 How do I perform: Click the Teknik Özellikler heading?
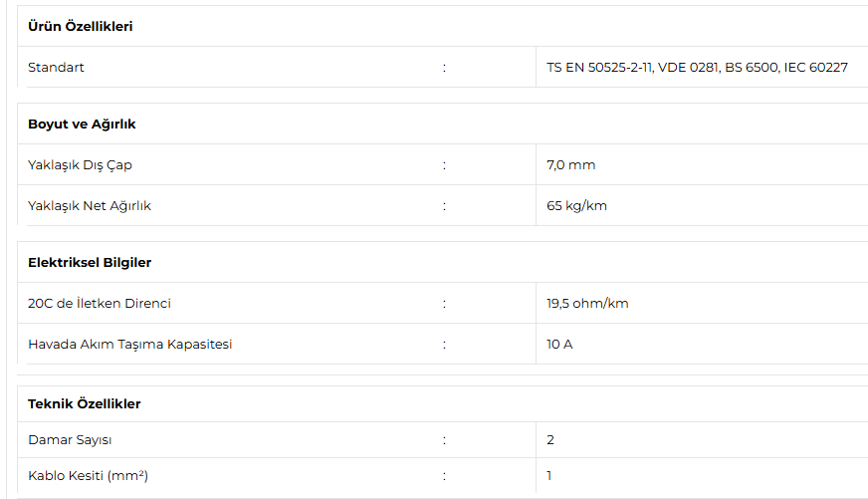[x=85, y=403]
